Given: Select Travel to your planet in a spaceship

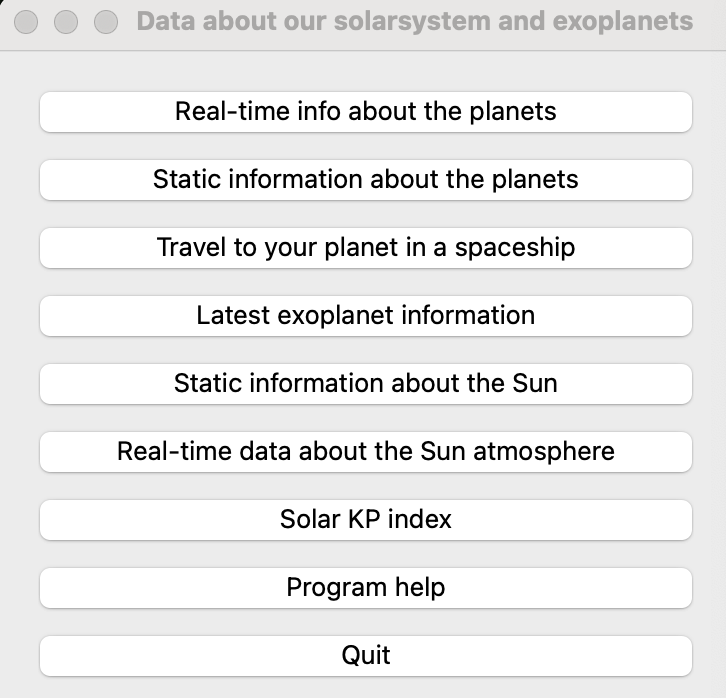Looking at the screenshot, I should click(365, 247).
